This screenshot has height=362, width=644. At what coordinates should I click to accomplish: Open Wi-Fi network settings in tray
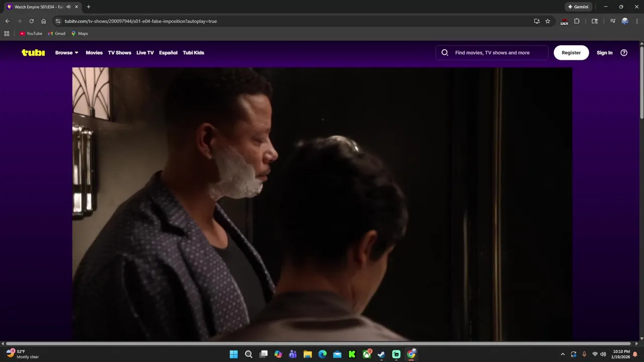coord(595,354)
